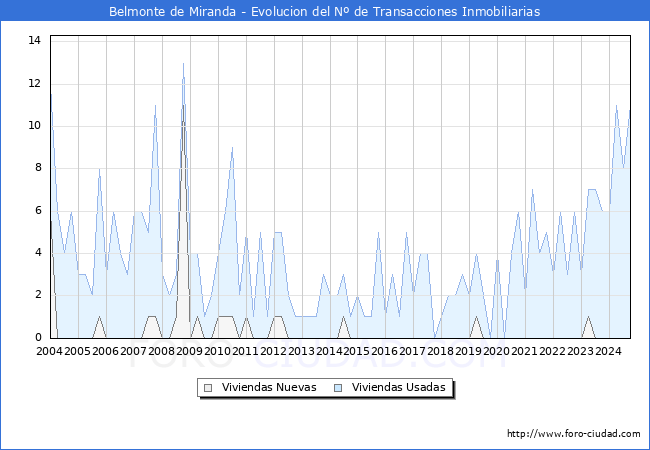Click the 4 value on the y-axis
This screenshot has width=650, height=450.
click(37, 253)
